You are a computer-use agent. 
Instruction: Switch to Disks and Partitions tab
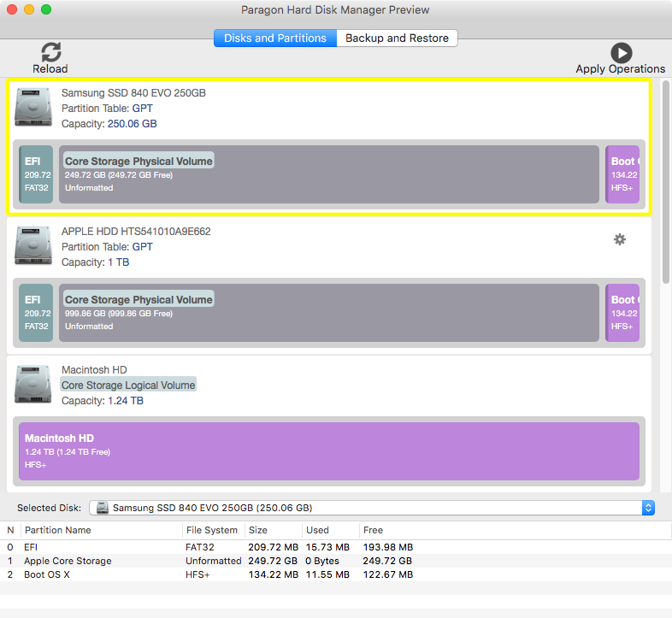pos(275,38)
